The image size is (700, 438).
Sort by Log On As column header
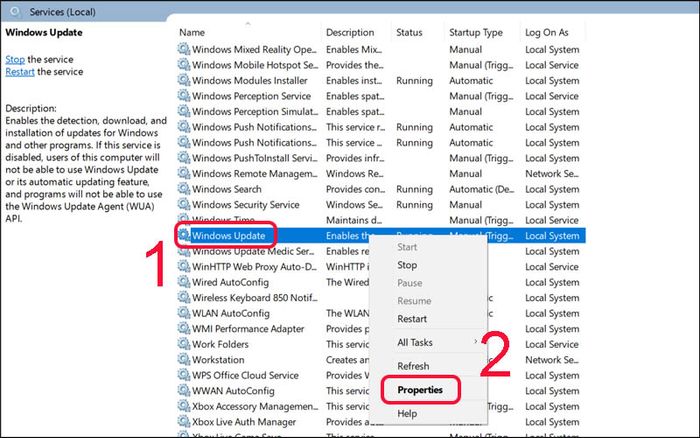click(546, 33)
